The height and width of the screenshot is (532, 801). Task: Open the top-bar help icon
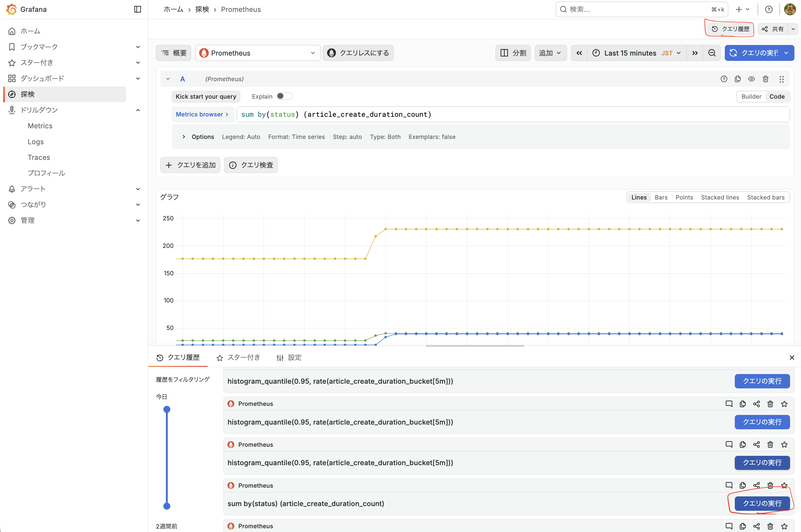point(769,9)
